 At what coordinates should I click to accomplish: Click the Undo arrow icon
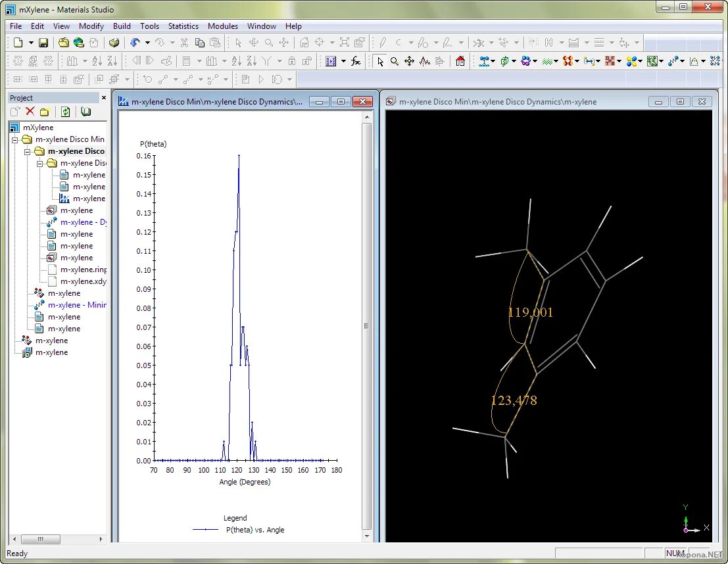click(135, 43)
